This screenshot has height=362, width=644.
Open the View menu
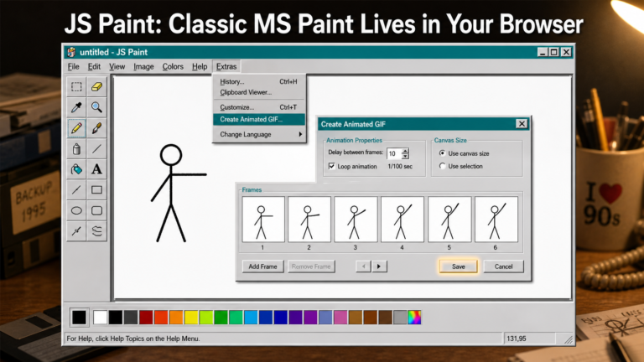point(117,66)
